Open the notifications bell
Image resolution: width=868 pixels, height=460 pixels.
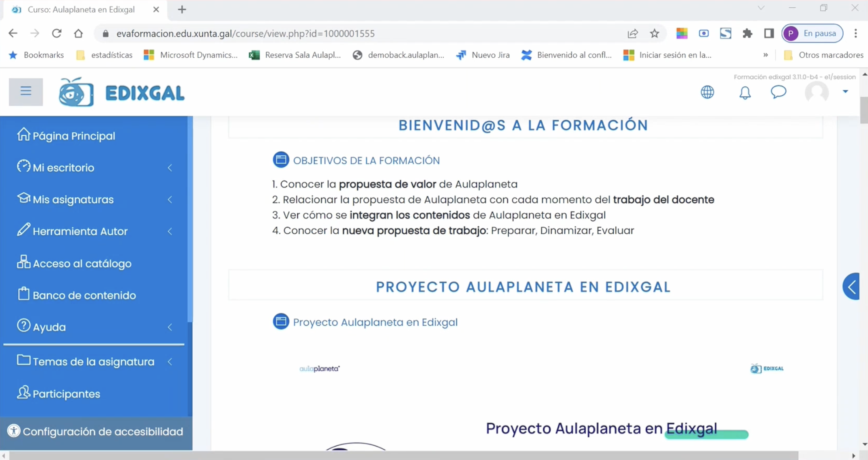[745, 92]
